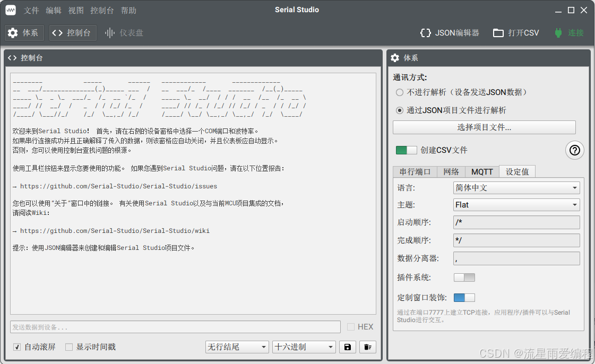Image resolution: width=595 pixels, height=364 pixels.
Task: Save console output with floppy icon
Action: [347, 347]
